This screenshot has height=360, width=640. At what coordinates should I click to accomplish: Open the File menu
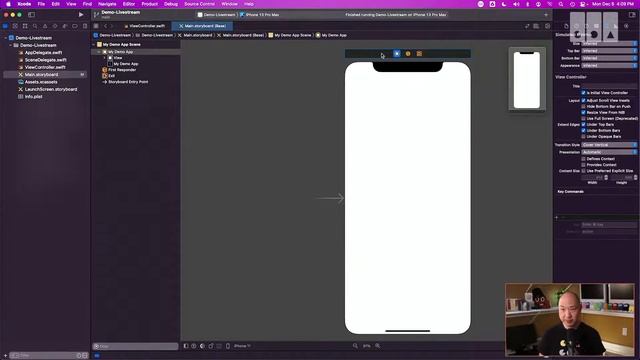point(41,4)
